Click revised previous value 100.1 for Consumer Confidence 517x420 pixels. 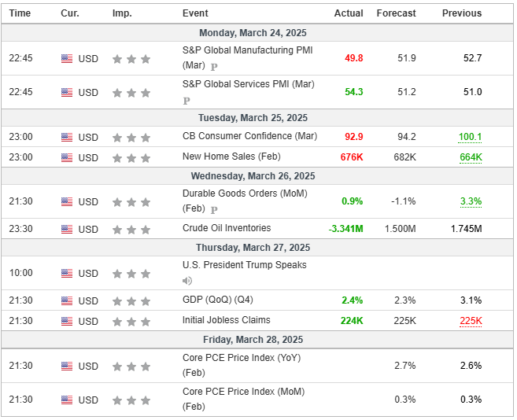470,137
